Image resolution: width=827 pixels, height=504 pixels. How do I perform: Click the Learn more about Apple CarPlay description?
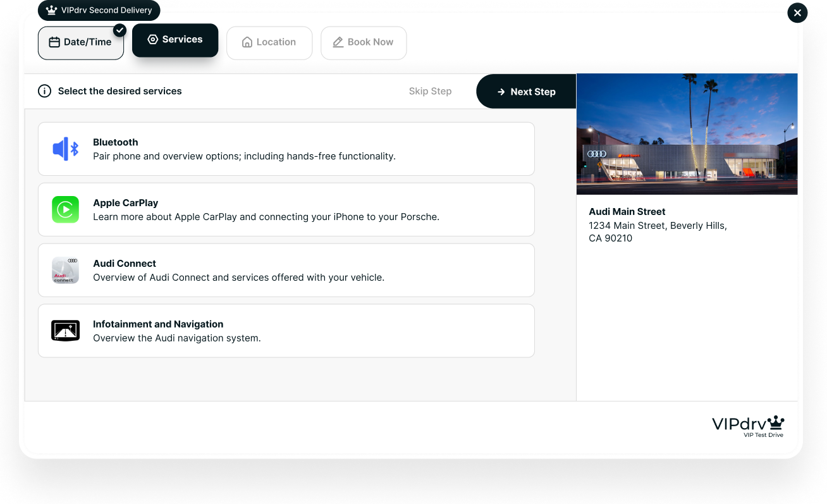(x=266, y=217)
